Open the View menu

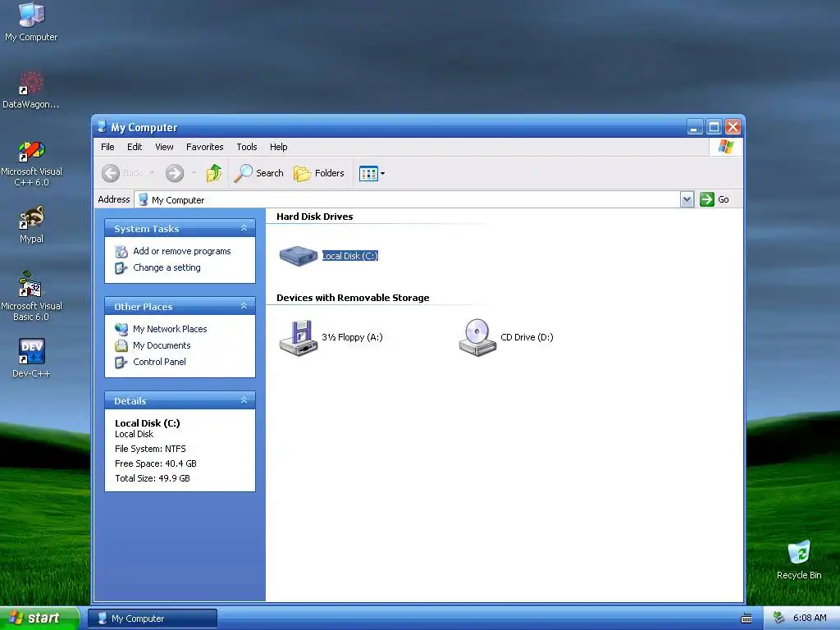click(x=164, y=147)
